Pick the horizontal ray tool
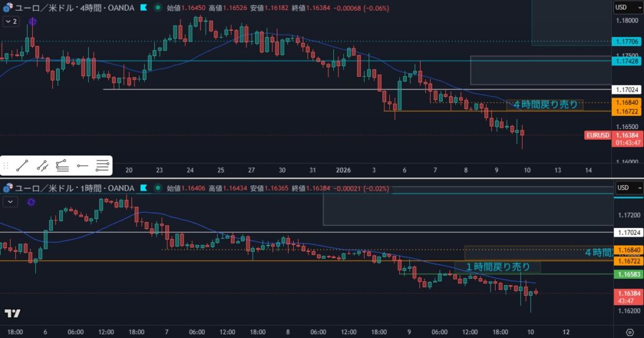644x338 pixels. pos(82,166)
